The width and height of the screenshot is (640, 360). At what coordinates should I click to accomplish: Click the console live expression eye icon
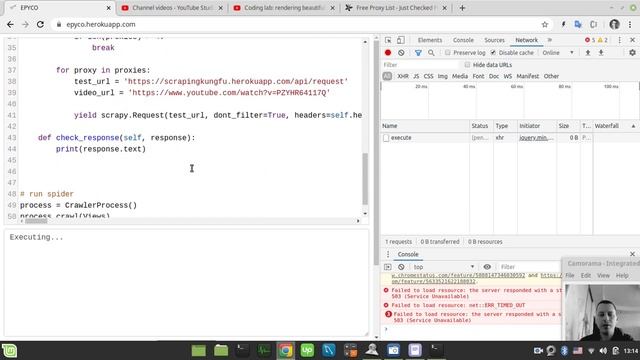(487, 267)
